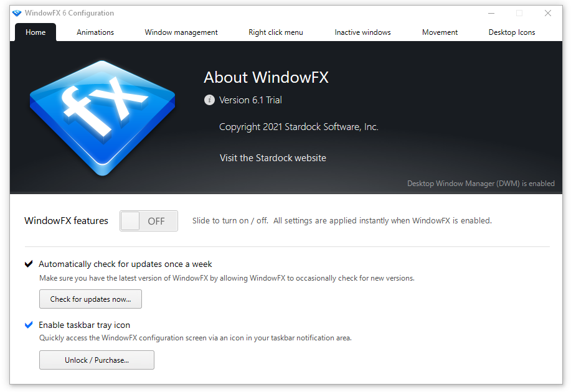Click the blue checkmark beside Enable taskbar tray icon

pyautogui.click(x=28, y=324)
